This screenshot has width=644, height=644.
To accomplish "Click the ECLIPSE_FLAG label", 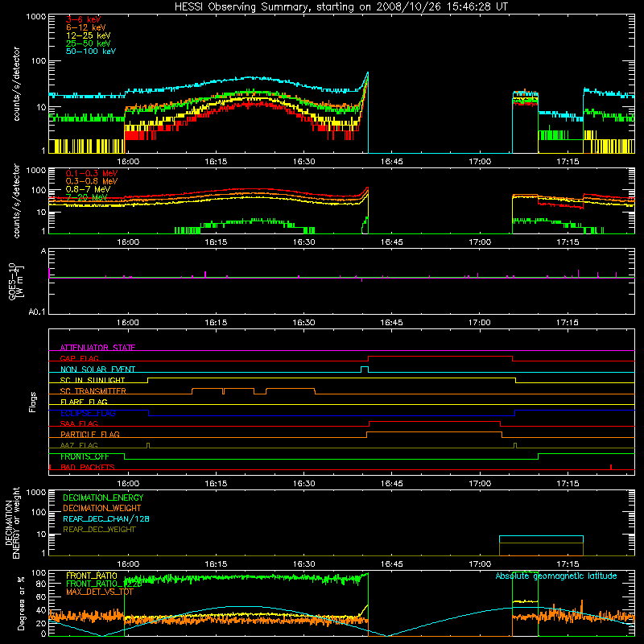I will point(88,413).
